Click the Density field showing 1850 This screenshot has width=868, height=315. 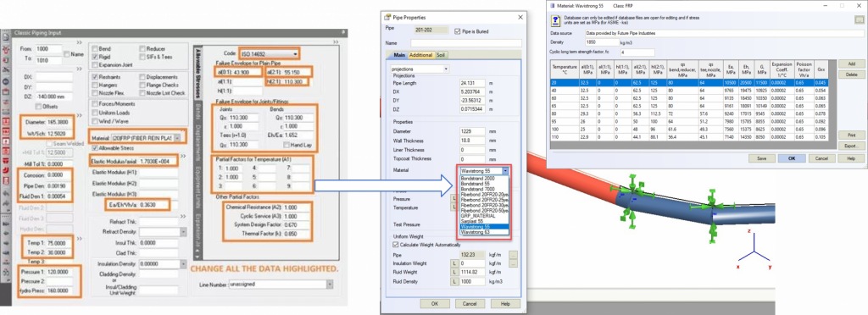click(x=604, y=42)
